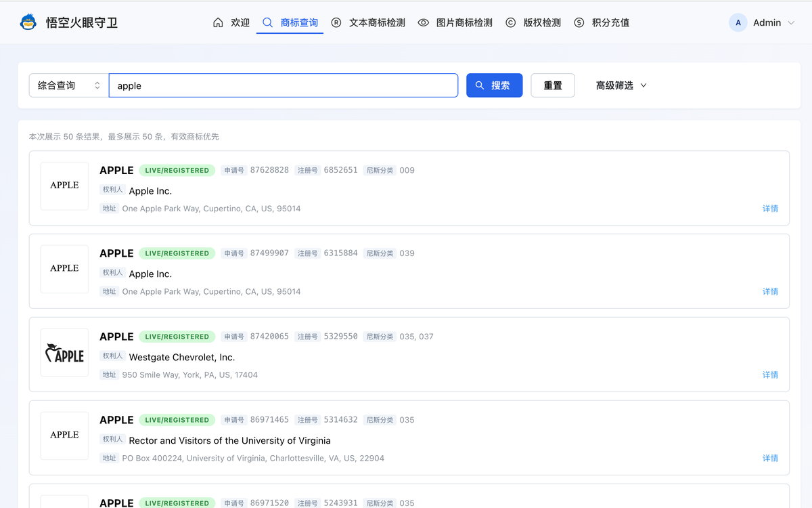Click registration number 6315884
This screenshot has width=812, height=508.
(340, 253)
